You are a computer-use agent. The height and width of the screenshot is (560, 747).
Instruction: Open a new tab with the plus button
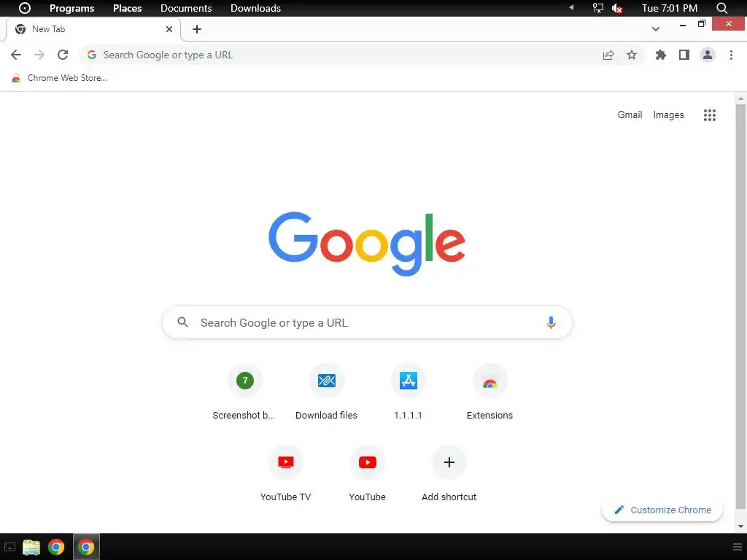pyautogui.click(x=197, y=29)
